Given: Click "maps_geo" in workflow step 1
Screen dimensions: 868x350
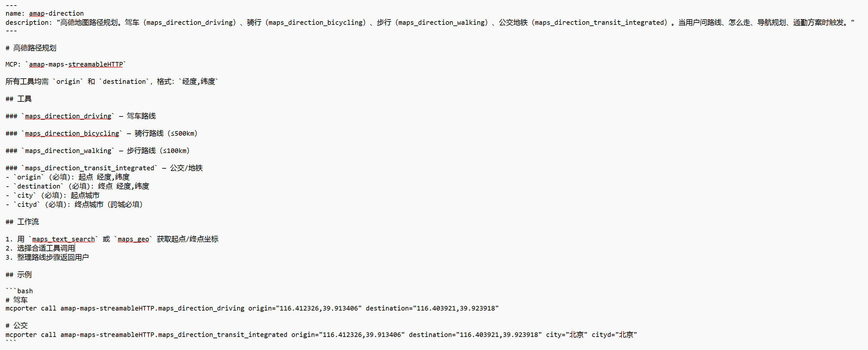Looking at the screenshot, I should coord(133,239).
